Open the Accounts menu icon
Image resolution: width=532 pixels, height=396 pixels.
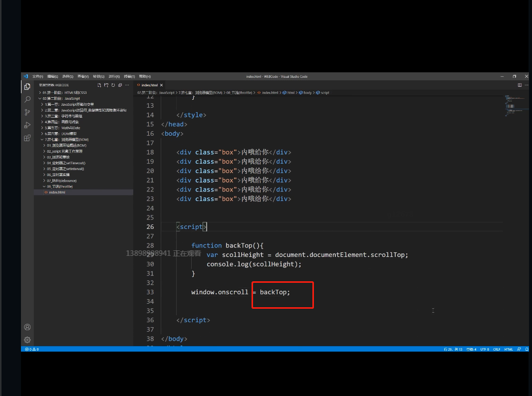coord(27,327)
